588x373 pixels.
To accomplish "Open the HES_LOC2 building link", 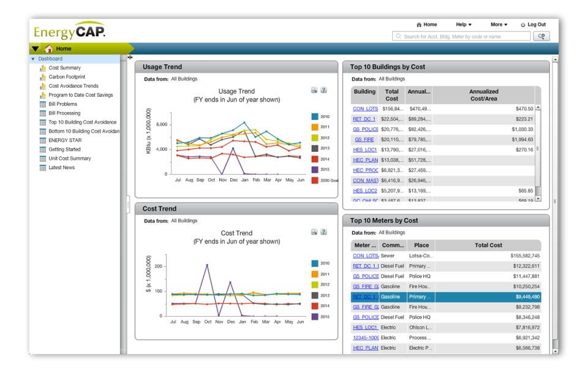I will [365, 191].
